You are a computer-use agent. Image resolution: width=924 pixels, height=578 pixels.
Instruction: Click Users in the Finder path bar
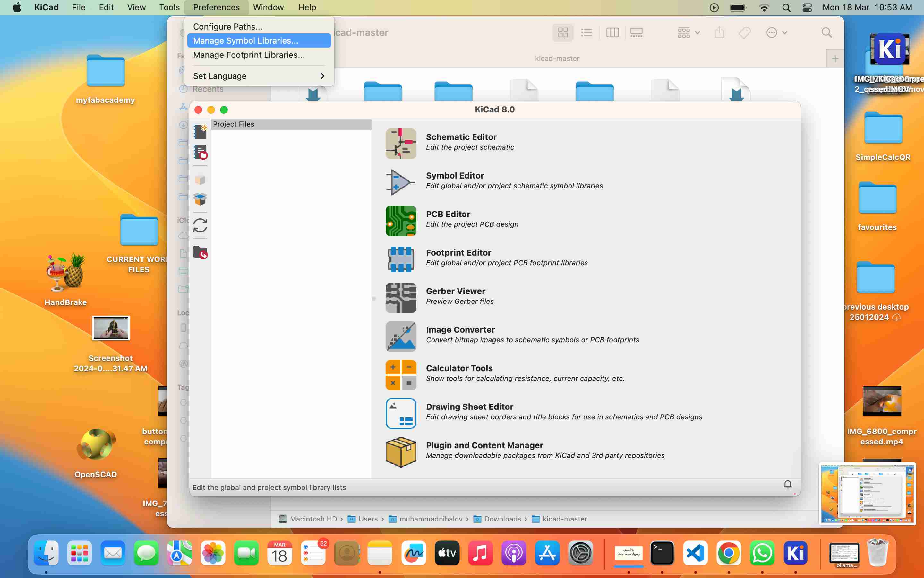point(363,519)
